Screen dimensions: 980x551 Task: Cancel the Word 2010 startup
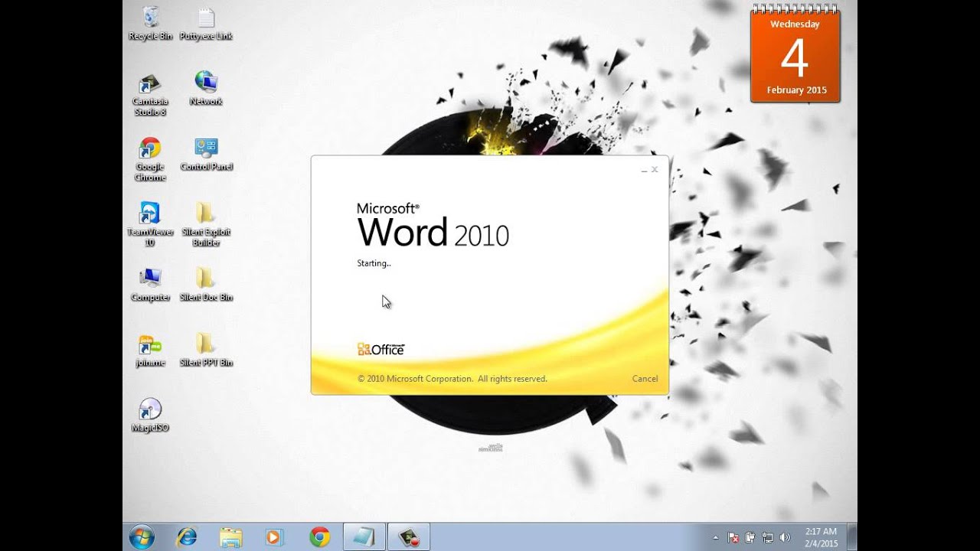tap(645, 379)
